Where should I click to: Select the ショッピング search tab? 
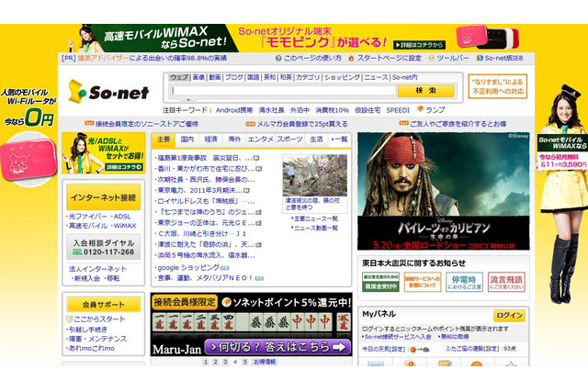[342, 77]
